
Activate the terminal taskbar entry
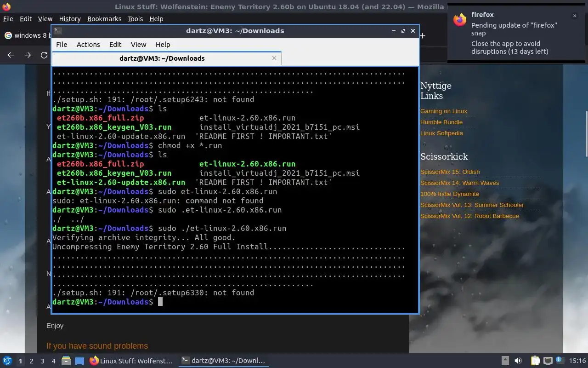(223, 361)
